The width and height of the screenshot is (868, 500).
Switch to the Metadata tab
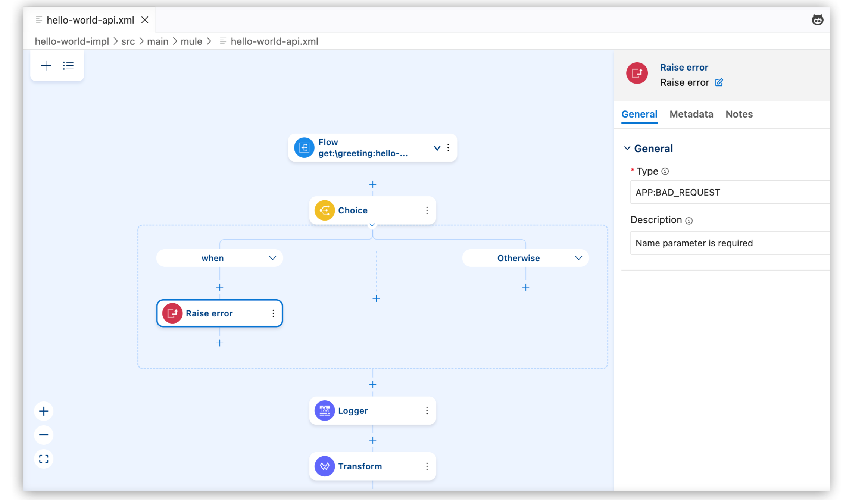(x=691, y=114)
